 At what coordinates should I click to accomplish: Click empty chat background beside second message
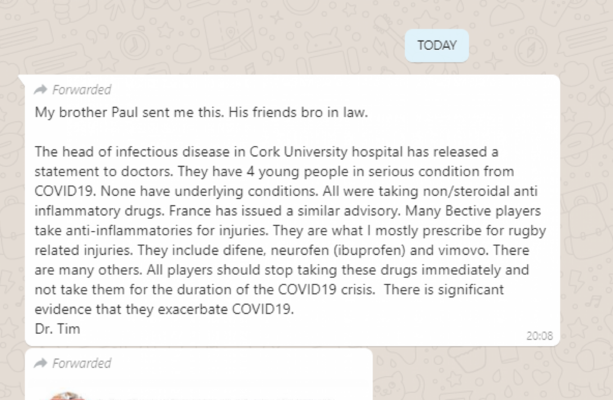pyautogui.click(x=489, y=375)
